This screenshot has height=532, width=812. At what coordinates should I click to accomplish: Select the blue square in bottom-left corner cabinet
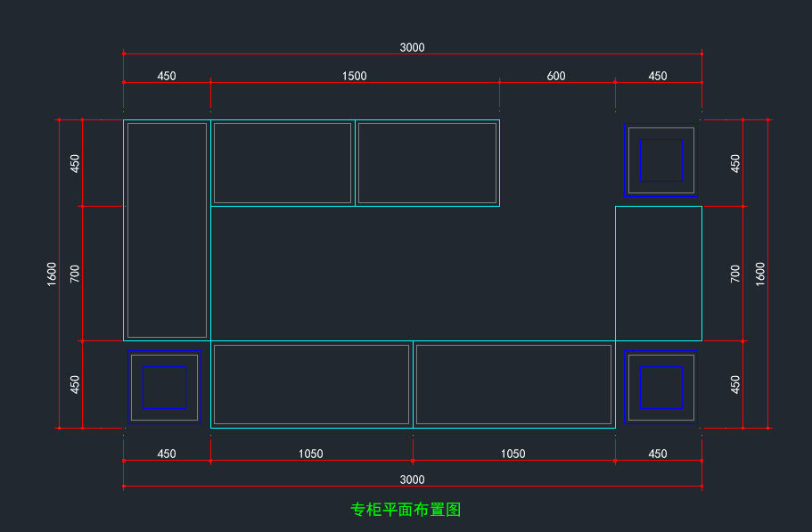pos(164,387)
